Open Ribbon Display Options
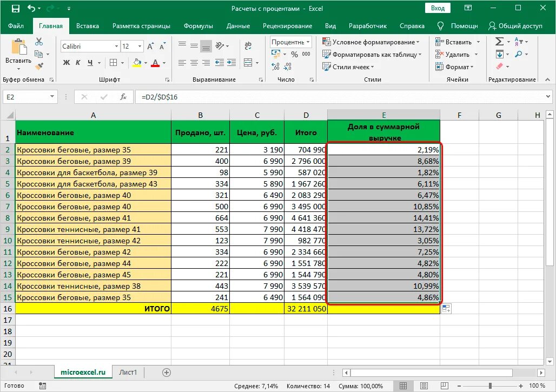Image resolution: width=556 pixels, height=392 pixels. 468,8
